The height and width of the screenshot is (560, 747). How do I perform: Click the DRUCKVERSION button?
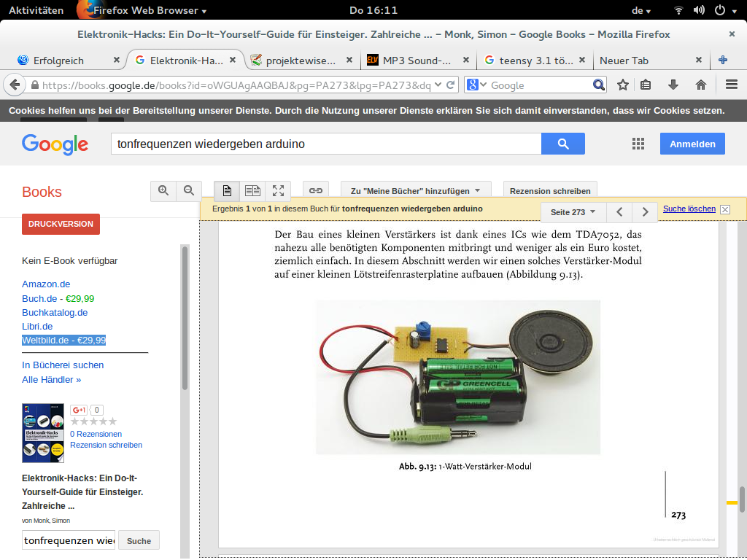pos(61,224)
